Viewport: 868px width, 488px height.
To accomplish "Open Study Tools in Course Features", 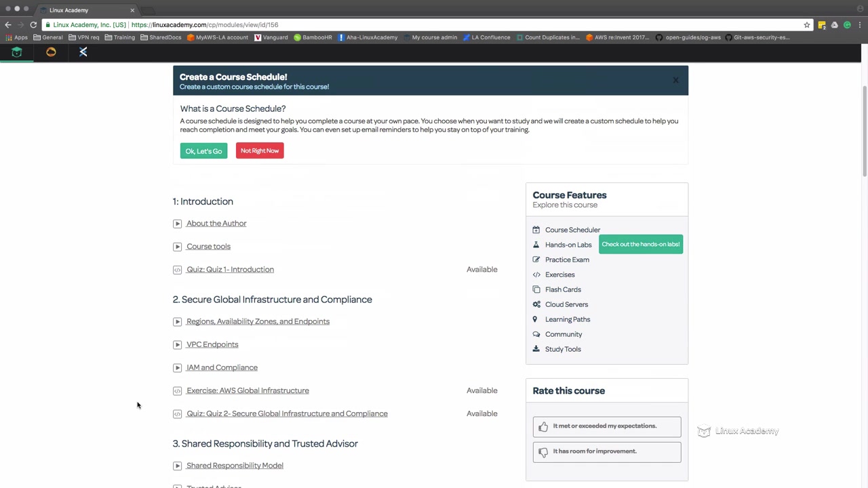I will [563, 349].
